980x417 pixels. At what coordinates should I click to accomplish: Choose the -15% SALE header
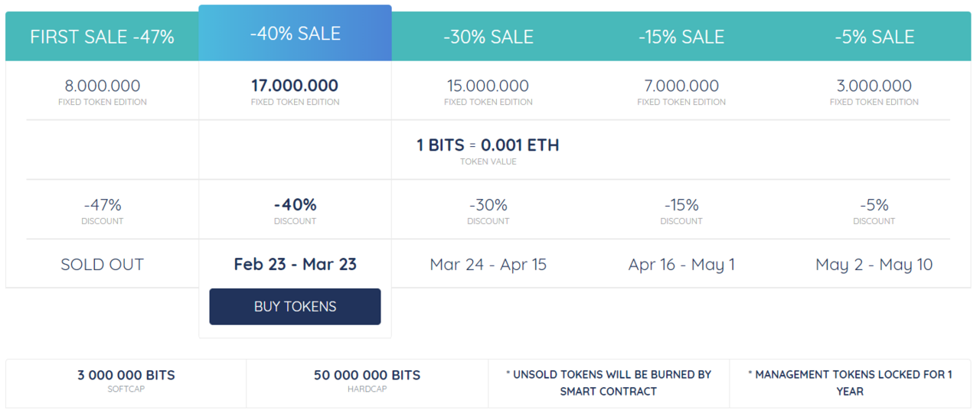click(681, 37)
